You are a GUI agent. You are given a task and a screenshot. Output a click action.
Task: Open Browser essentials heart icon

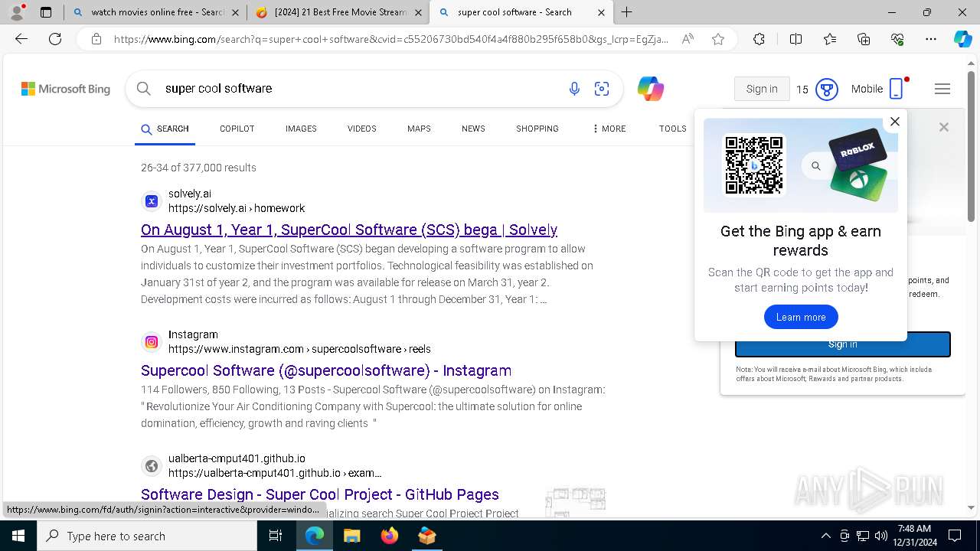(897, 39)
